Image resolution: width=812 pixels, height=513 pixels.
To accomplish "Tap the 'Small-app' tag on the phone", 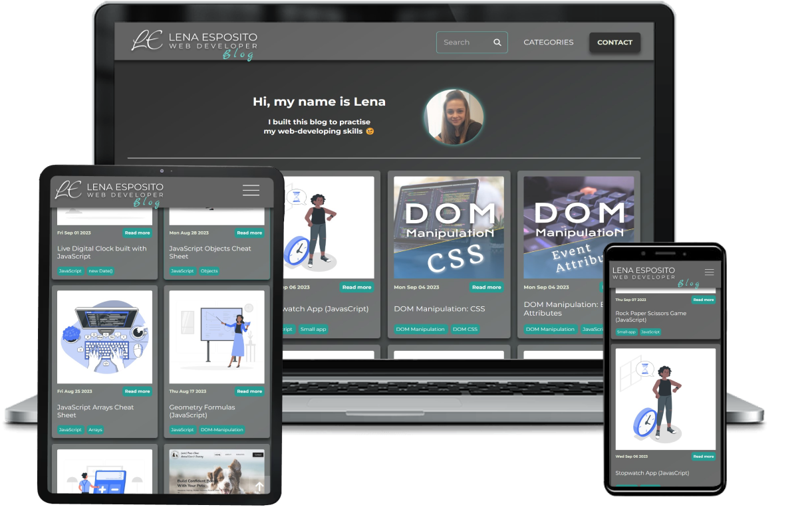I will [x=626, y=332].
